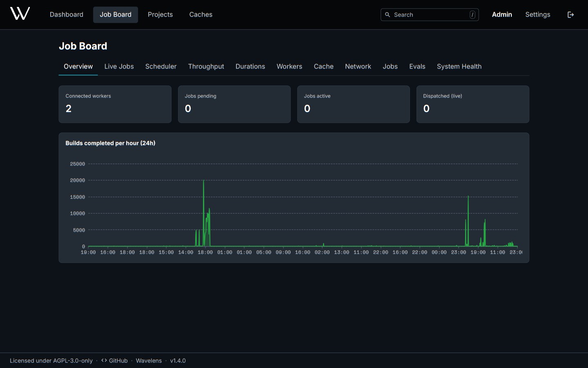Click the search magnifier icon
The height and width of the screenshot is (368, 588).
388,15
